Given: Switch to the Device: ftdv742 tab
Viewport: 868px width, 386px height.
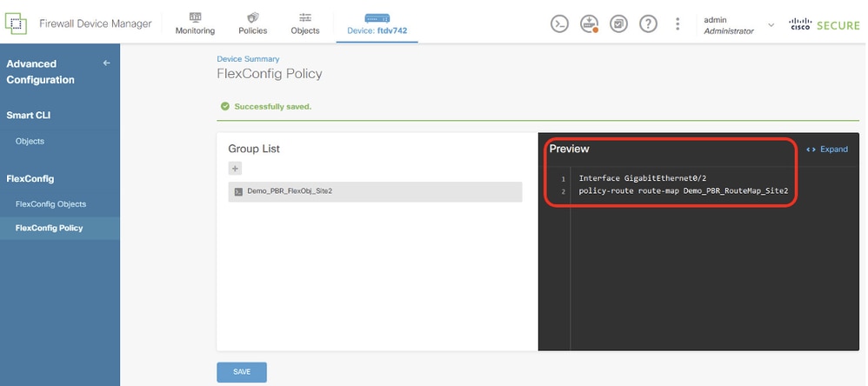Looking at the screenshot, I should pos(377,25).
